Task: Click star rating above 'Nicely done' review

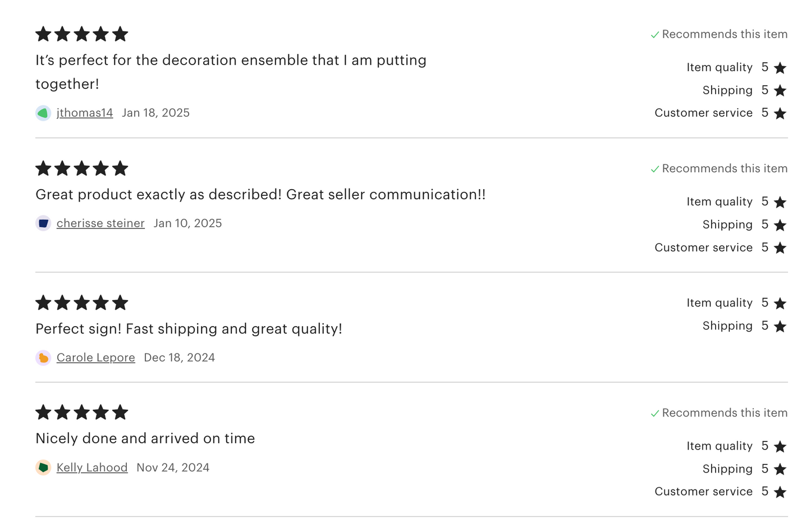Action: (x=82, y=413)
